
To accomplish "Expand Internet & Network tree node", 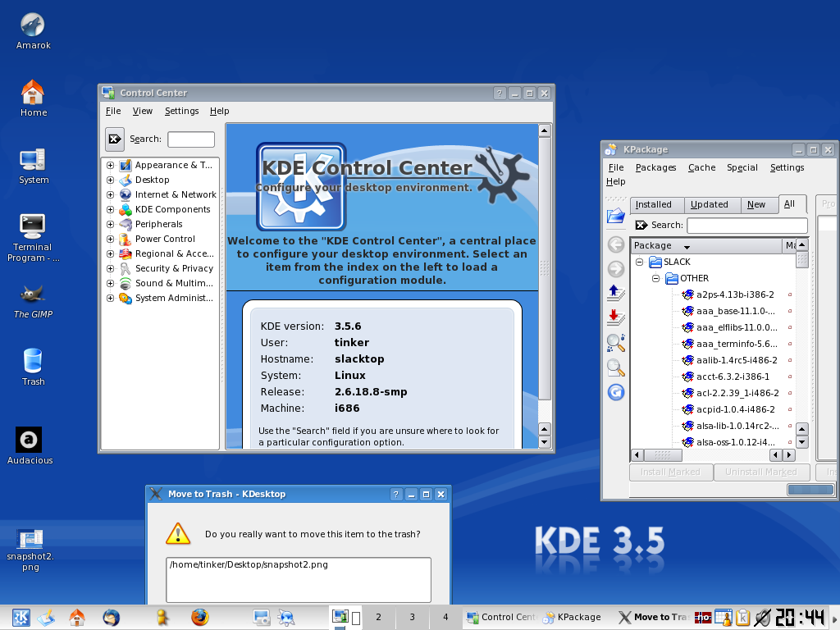I will tap(111, 195).
